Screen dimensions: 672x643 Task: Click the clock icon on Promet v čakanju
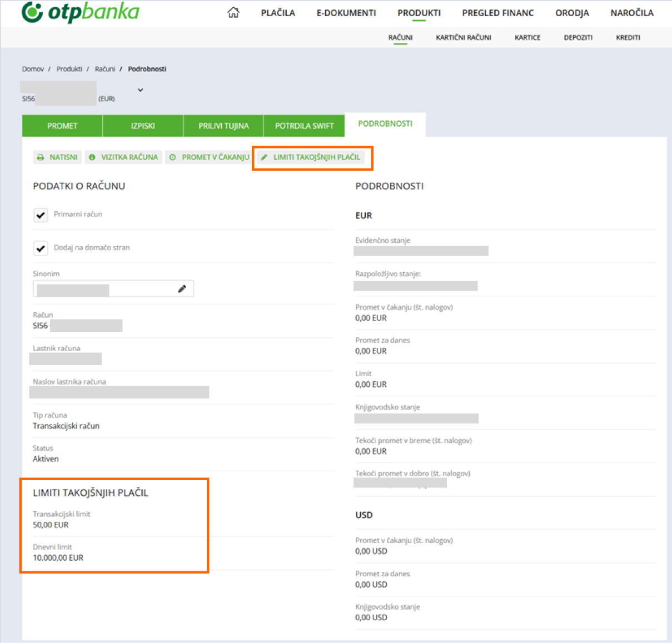173,157
